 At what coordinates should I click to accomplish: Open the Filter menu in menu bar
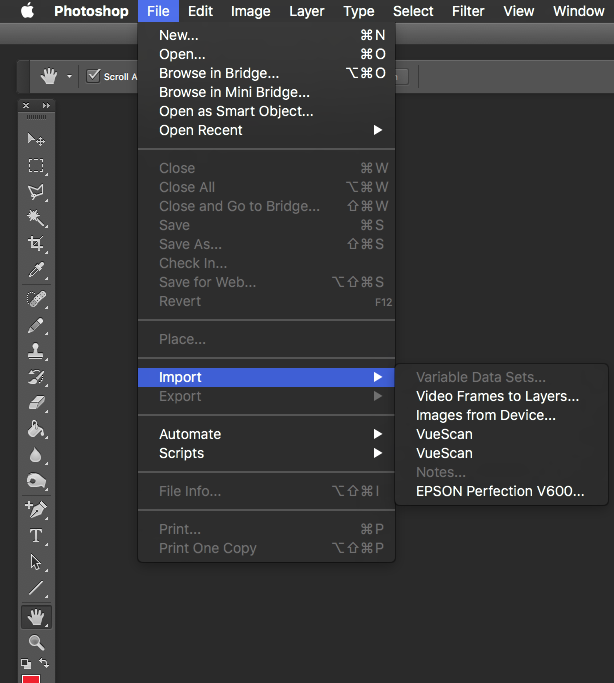coord(468,11)
